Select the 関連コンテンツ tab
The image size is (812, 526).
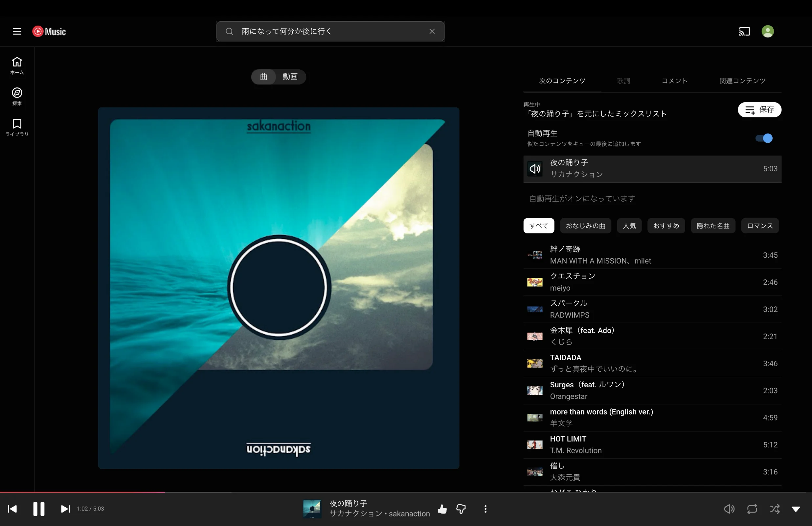pos(742,81)
